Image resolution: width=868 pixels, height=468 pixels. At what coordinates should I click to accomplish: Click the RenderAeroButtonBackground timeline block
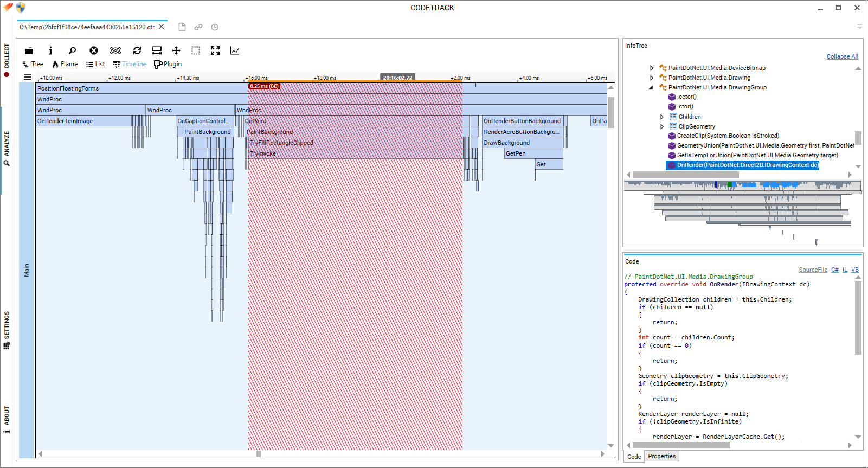click(523, 132)
